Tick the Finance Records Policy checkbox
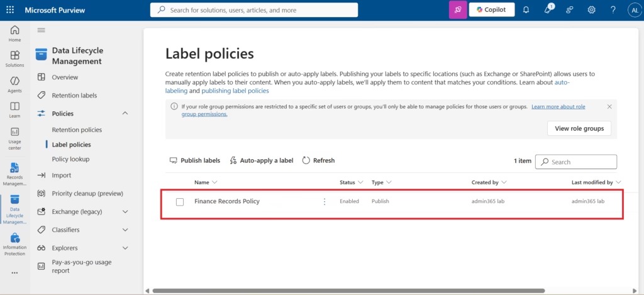The image size is (644, 295). click(x=179, y=202)
